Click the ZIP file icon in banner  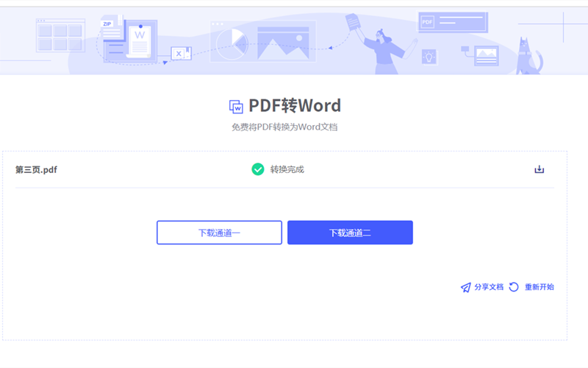(108, 24)
